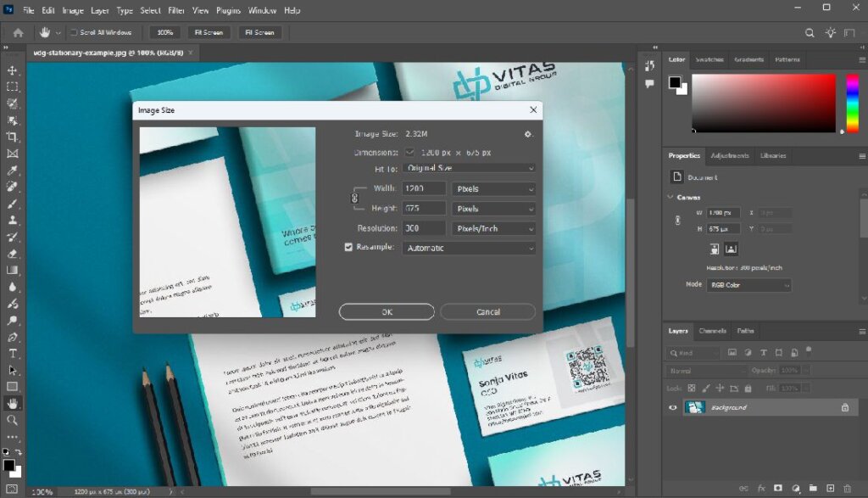Switch to the Swatches tab
The width and height of the screenshot is (868, 498).
(x=709, y=59)
